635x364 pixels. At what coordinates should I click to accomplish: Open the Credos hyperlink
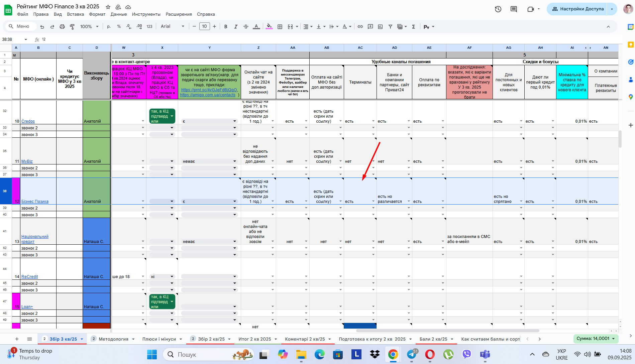click(28, 121)
